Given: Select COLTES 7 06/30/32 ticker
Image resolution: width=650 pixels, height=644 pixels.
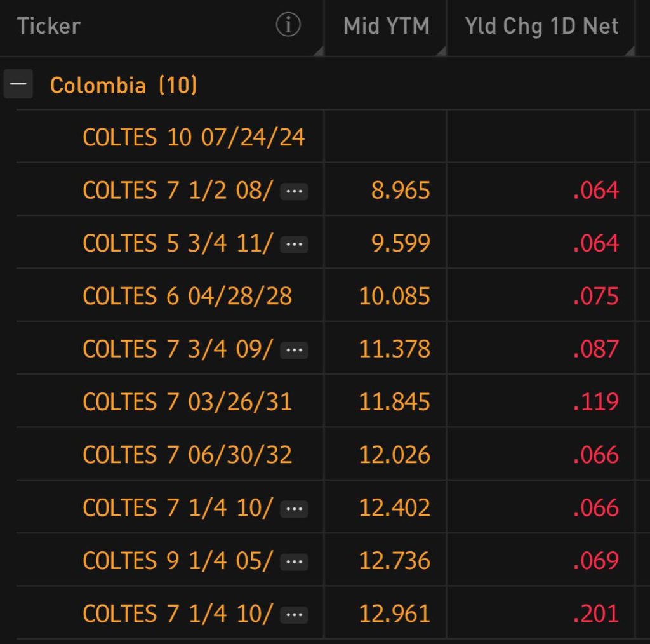Looking at the screenshot, I should (187, 455).
